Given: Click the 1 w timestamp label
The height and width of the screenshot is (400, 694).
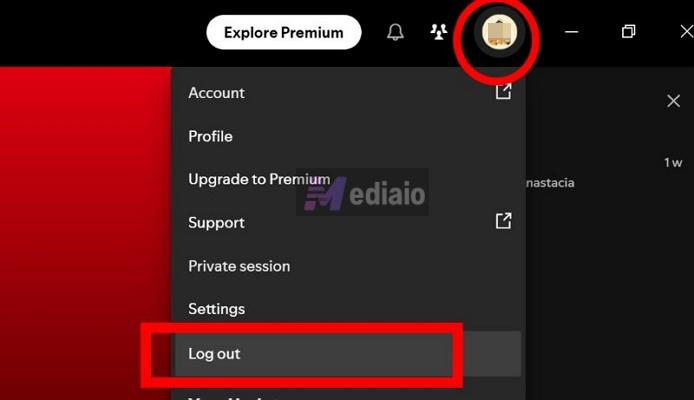Looking at the screenshot, I should click(673, 163).
